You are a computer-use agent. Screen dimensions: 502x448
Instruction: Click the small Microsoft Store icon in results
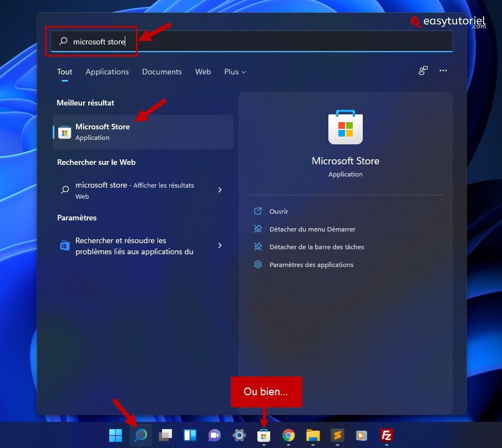(65, 132)
